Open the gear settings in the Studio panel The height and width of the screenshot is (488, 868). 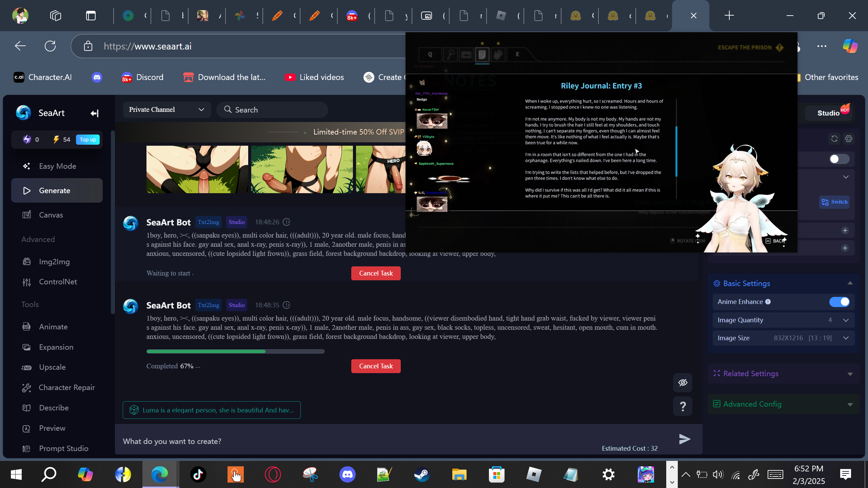coord(849,139)
